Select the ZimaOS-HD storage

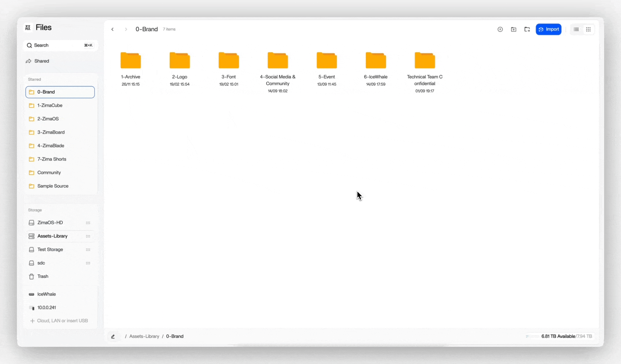point(60,223)
